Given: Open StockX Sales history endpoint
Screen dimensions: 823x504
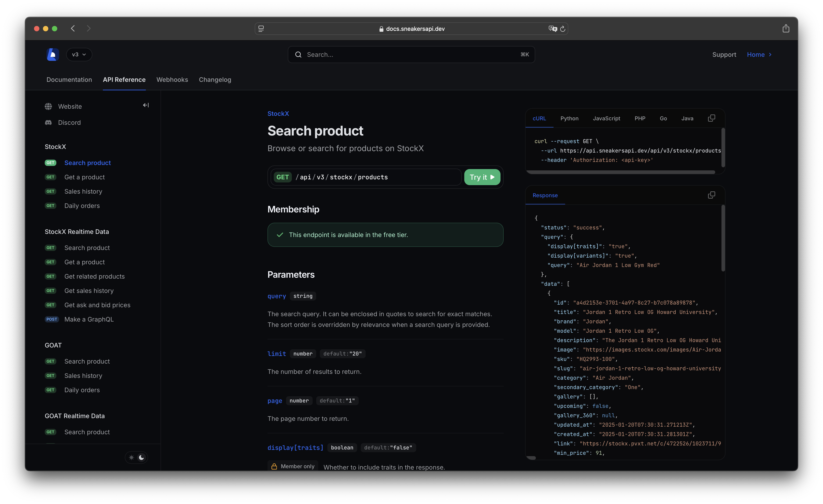Looking at the screenshot, I should coord(83,191).
